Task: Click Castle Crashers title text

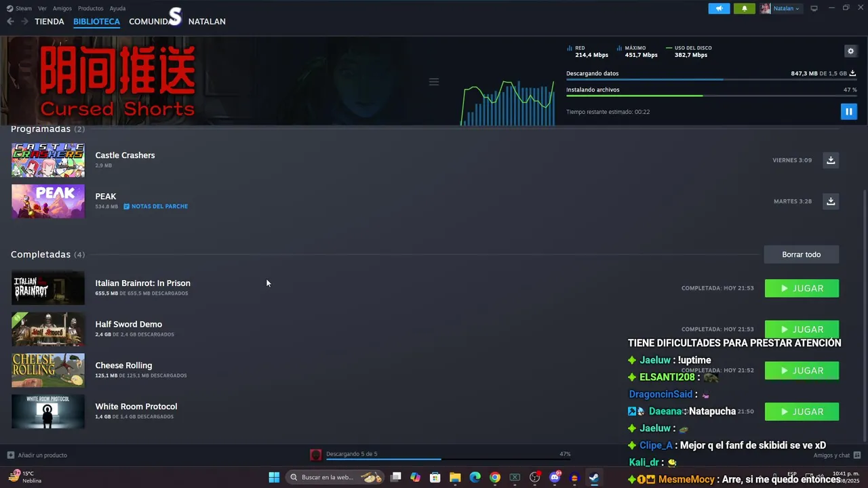Action: pos(125,155)
